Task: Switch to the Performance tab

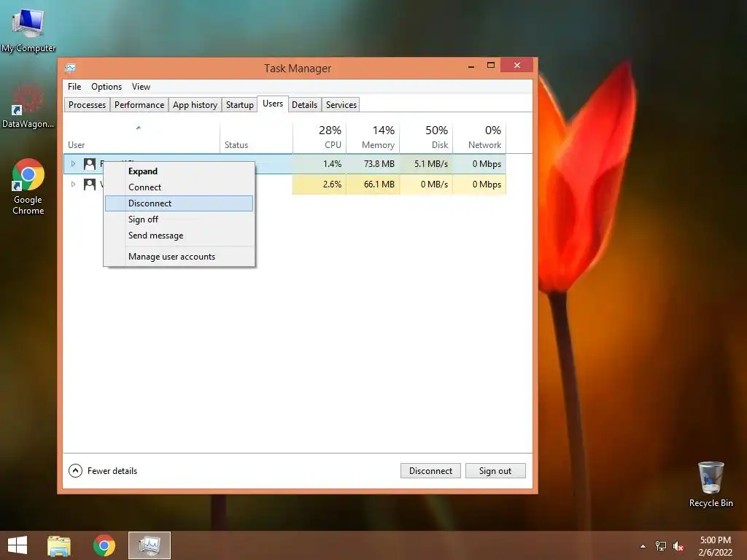Action: tap(139, 105)
